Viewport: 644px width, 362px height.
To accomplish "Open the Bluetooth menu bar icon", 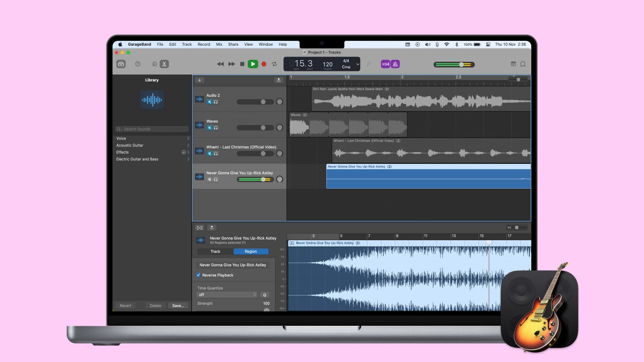I will pyautogui.click(x=457, y=44).
